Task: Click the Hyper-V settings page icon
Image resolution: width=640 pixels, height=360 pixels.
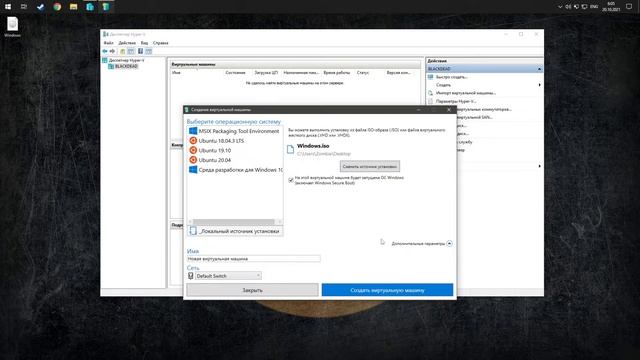Action: point(430,101)
